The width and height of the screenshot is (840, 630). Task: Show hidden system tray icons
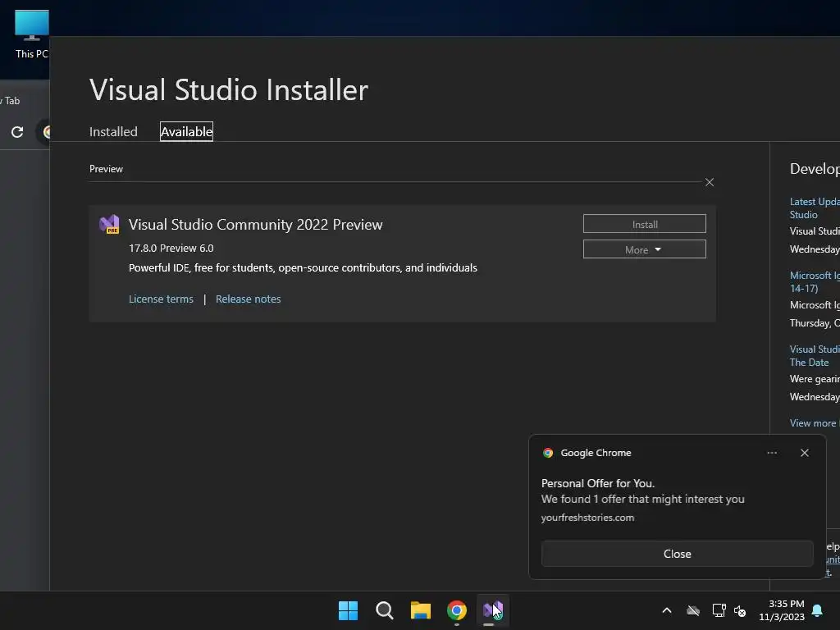click(667, 610)
